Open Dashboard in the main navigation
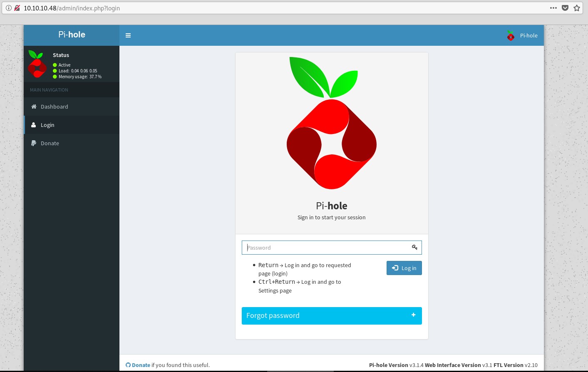 tap(72, 107)
